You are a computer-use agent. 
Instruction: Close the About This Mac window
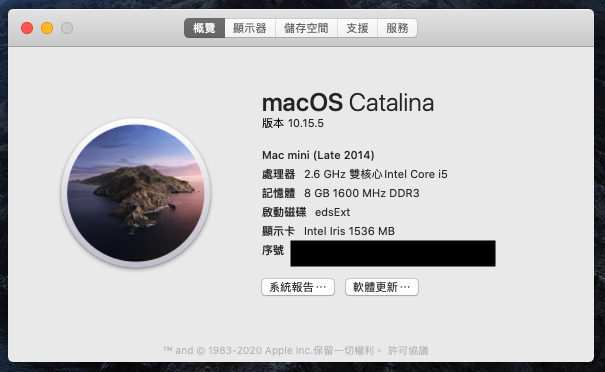[x=27, y=28]
